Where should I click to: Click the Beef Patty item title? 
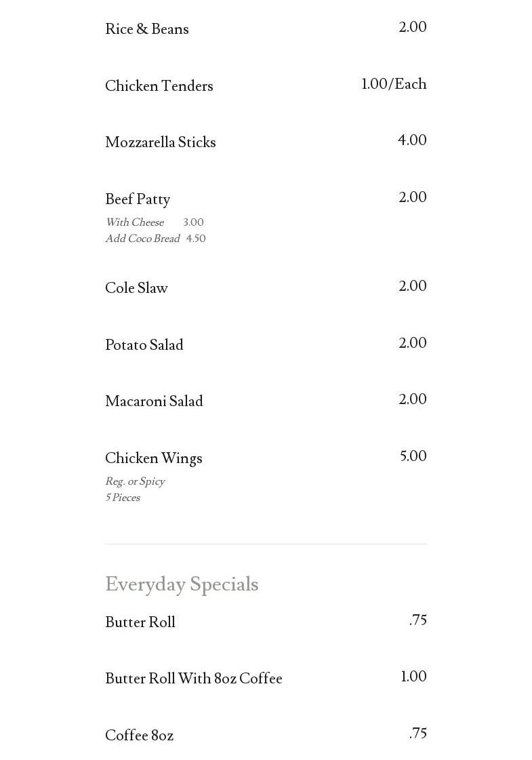pos(138,199)
